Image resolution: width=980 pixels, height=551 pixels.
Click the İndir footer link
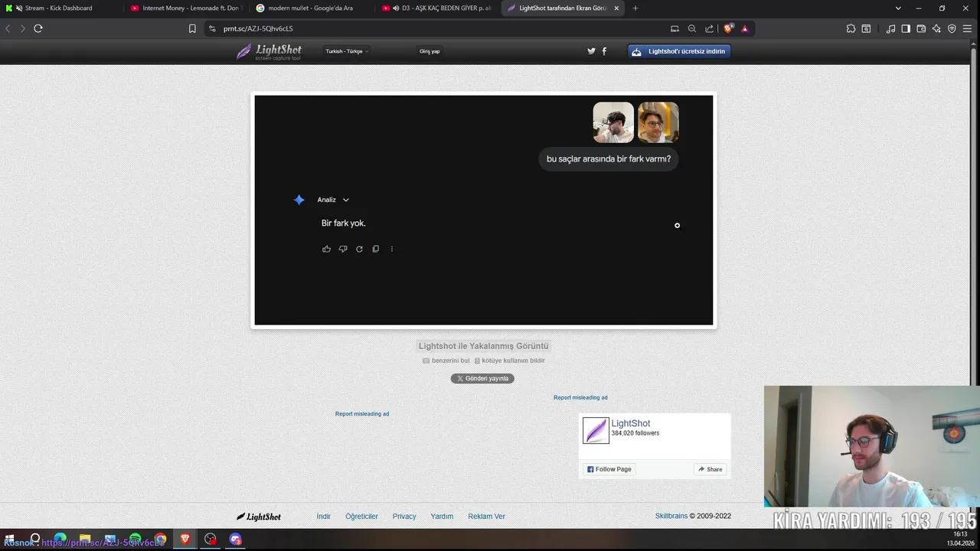click(324, 517)
